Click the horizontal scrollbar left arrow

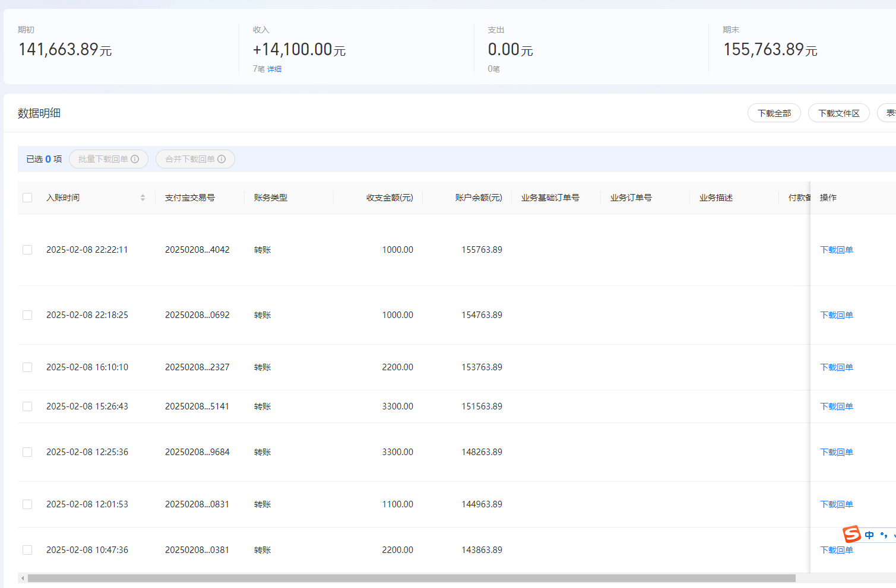click(23, 578)
